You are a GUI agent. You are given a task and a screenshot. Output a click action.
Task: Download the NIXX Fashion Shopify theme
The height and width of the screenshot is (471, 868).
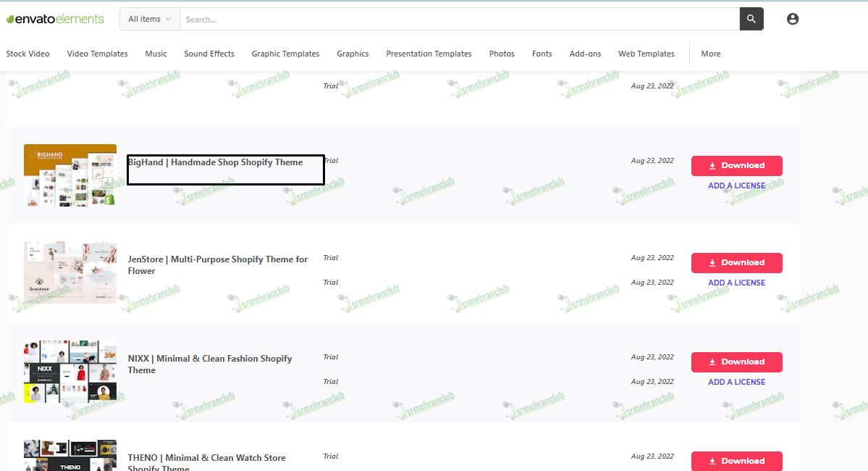tap(737, 362)
